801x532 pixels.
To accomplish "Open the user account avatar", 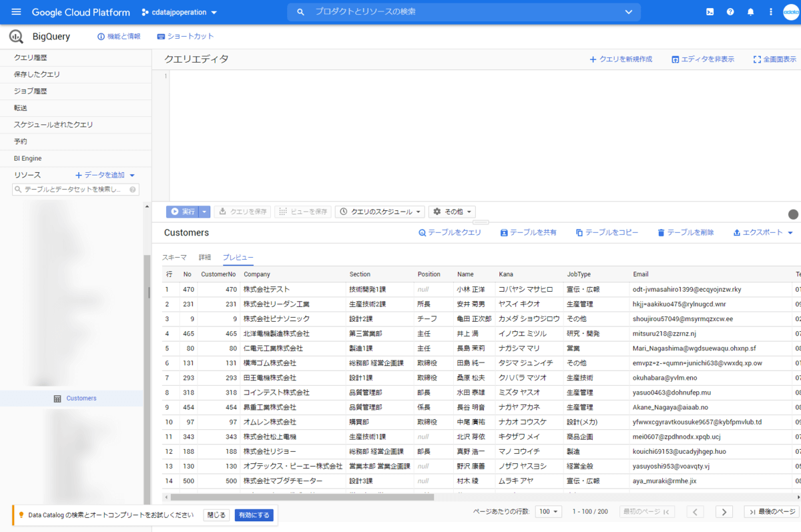I will pyautogui.click(x=790, y=12).
